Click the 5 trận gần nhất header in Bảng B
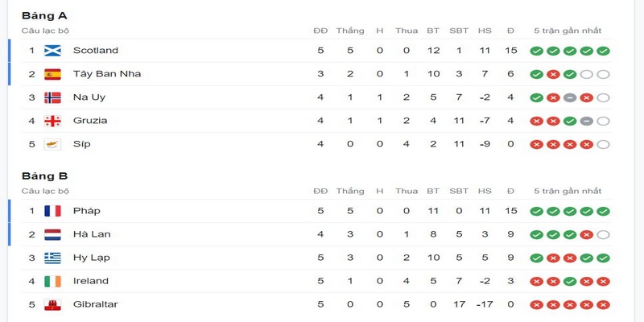The height and width of the screenshot is (322, 644). coord(568,191)
